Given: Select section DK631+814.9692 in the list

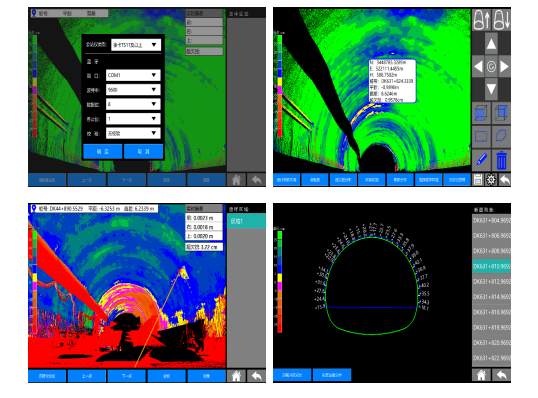Looking at the screenshot, I should (x=492, y=297).
